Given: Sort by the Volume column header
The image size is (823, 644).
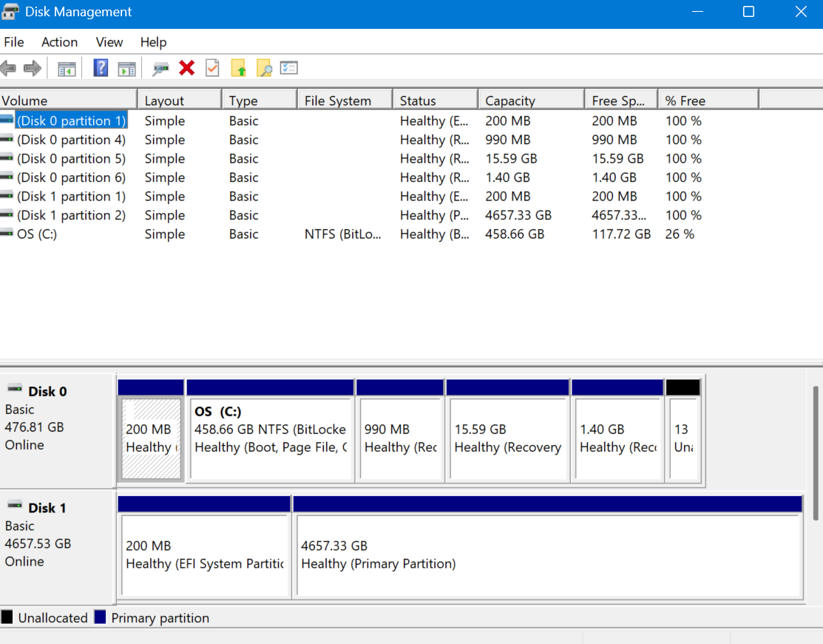Looking at the screenshot, I should click(x=68, y=101).
